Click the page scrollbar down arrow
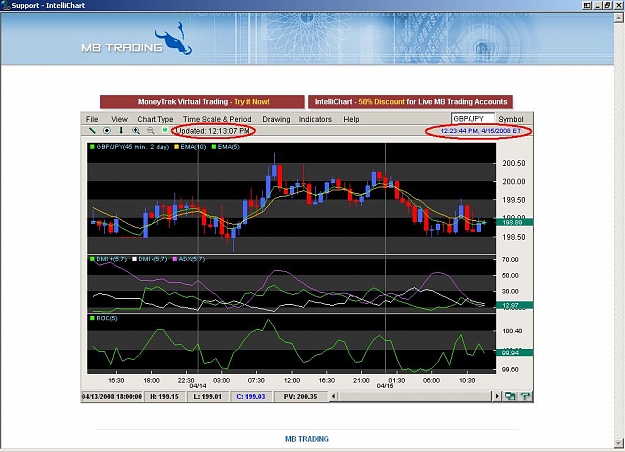The width and height of the screenshot is (625, 452). pos(619,443)
